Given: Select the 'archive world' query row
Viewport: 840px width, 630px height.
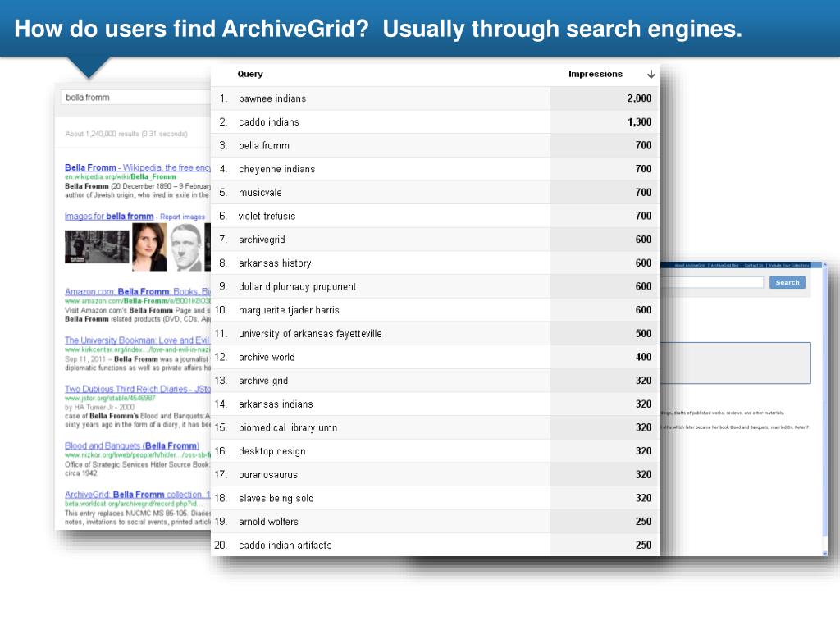Looking at the screenshot, I should (x=435, y=358).
